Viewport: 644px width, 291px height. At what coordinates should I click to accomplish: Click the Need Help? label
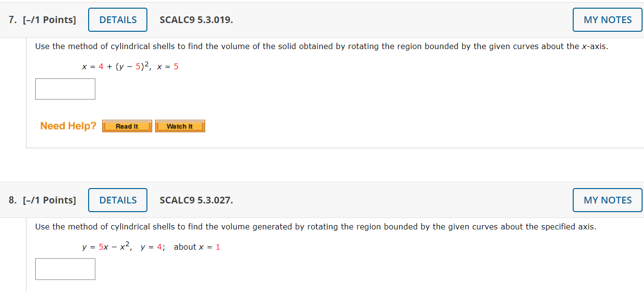click(x=67, y=126)
